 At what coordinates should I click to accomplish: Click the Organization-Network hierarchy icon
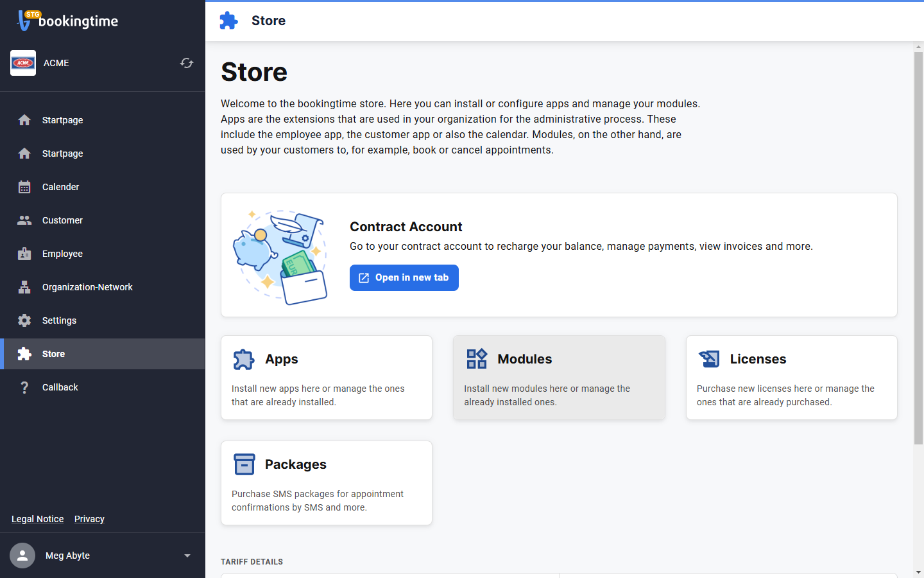(x=24, y=287)
